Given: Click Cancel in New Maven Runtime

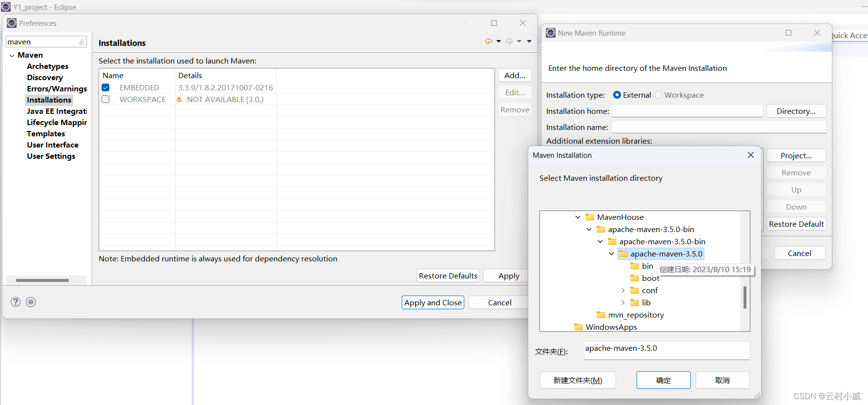Looking at the screenshot, I should pos(799,253).
